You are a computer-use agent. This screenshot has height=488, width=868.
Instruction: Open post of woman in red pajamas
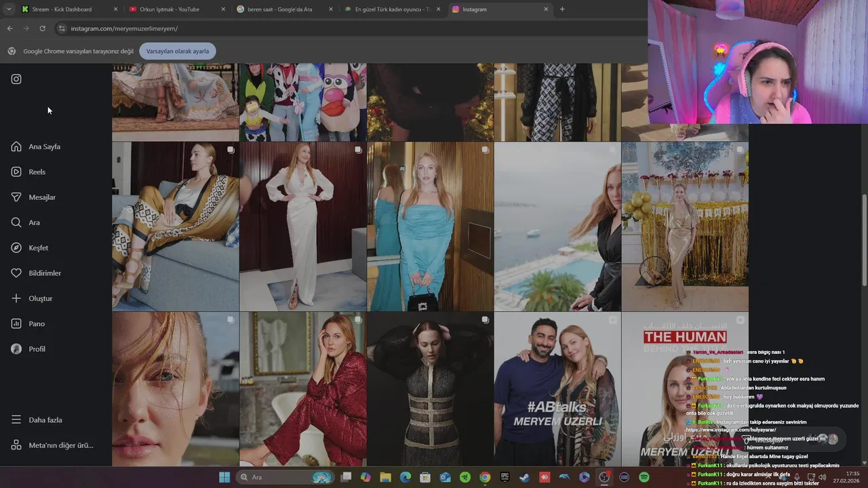[302, 389]
